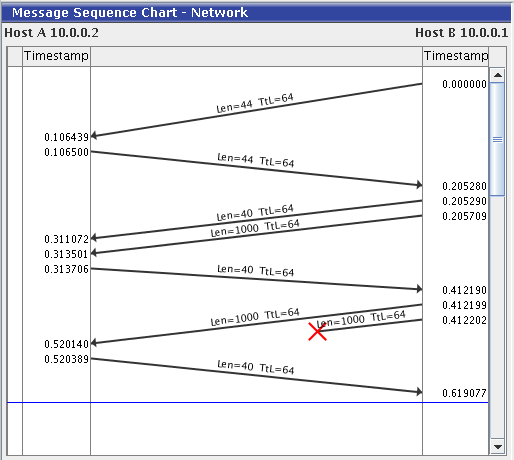The height and width of the screenshot is (460, 514).
Task: Select Host B timestamp 0.000000
Action: click(464, 84)
